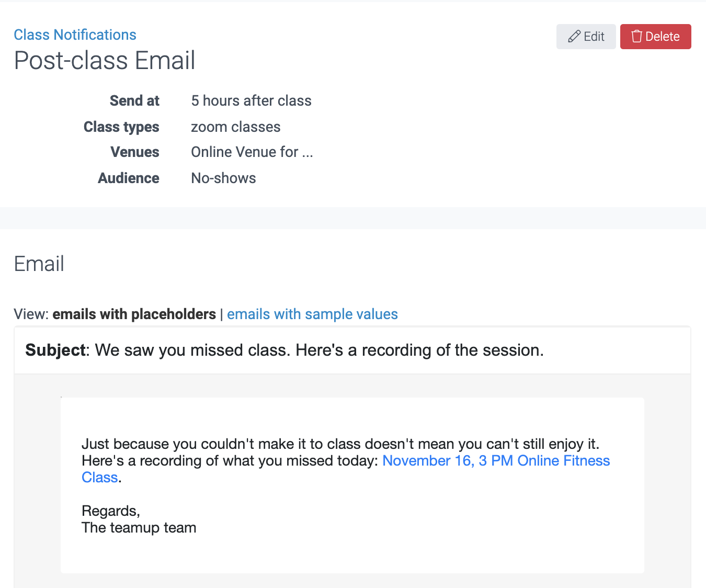Click the teamup team signature line
The height and width of the screenshot is (588, 706).
139,528
